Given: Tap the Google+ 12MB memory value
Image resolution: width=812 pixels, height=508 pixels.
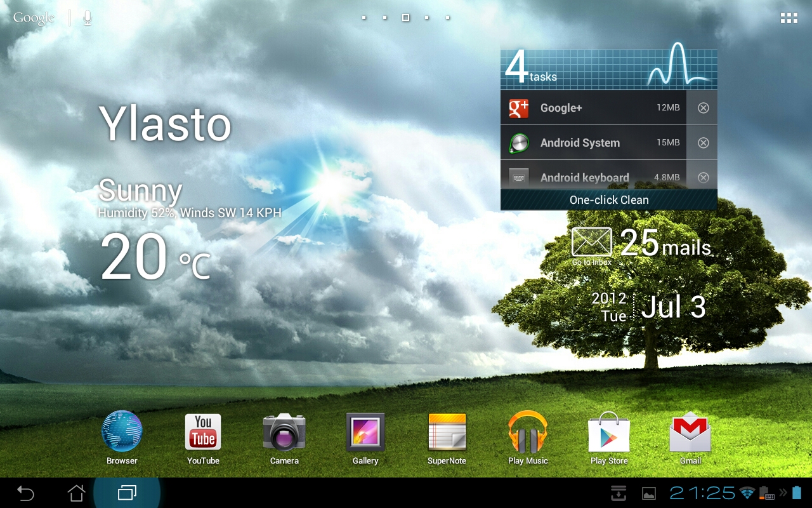Looking at the screenshot, I should [x=668, y=108].
